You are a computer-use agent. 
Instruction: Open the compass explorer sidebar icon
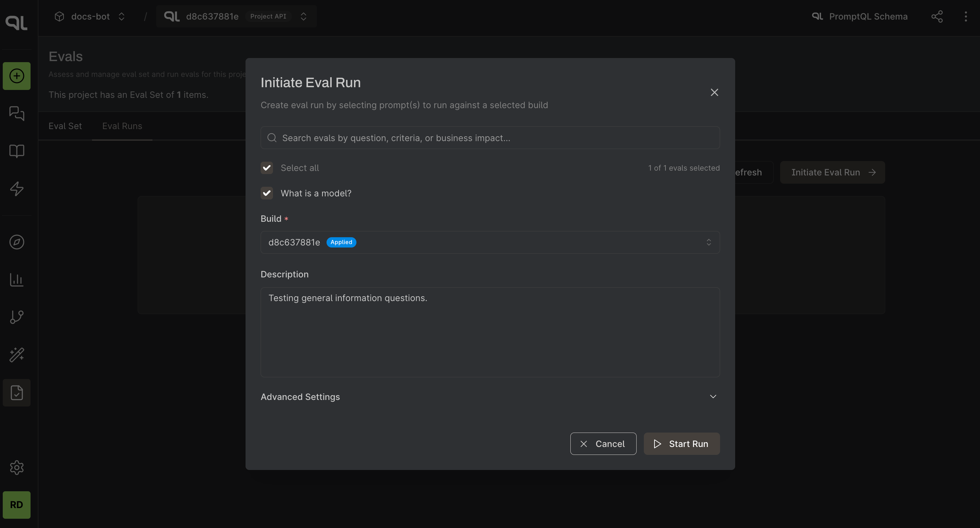point(16,242)
